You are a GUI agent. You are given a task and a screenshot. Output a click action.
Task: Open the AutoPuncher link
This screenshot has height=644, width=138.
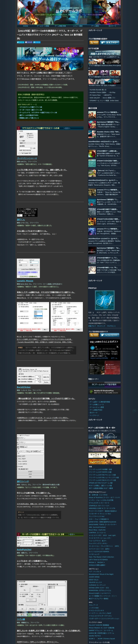click(x=24, y=550)
